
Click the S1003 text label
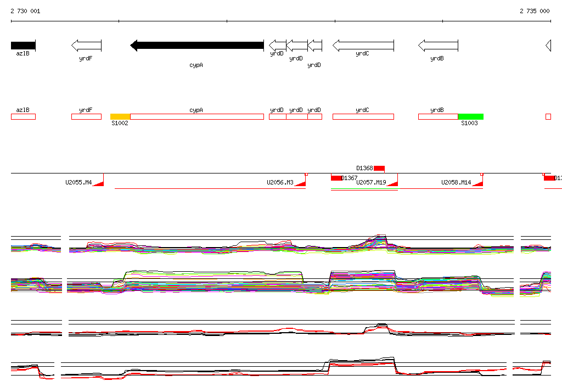click(469, 123)
